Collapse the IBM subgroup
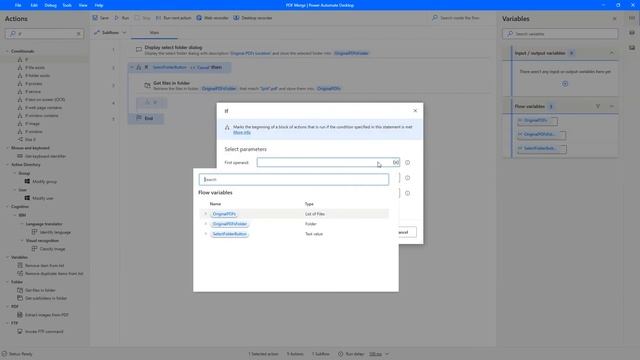This screenshot has height=360, width=640. pyautogui.click(x=15, y=216)
